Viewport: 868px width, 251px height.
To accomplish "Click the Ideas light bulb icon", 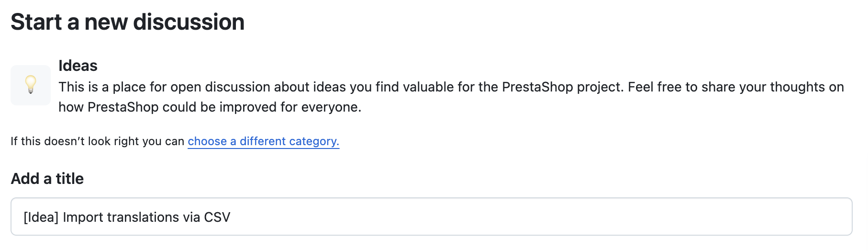I will pyautogui.click(x=31, y=84).
